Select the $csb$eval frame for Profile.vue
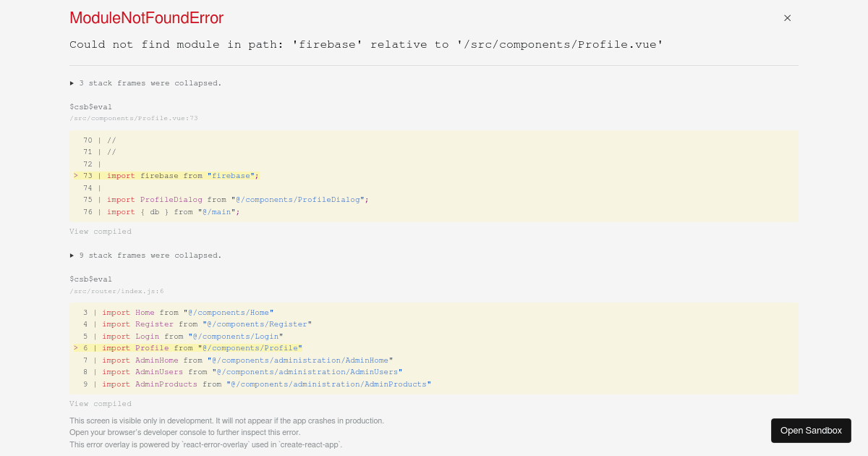 click(x=90, y=106)
